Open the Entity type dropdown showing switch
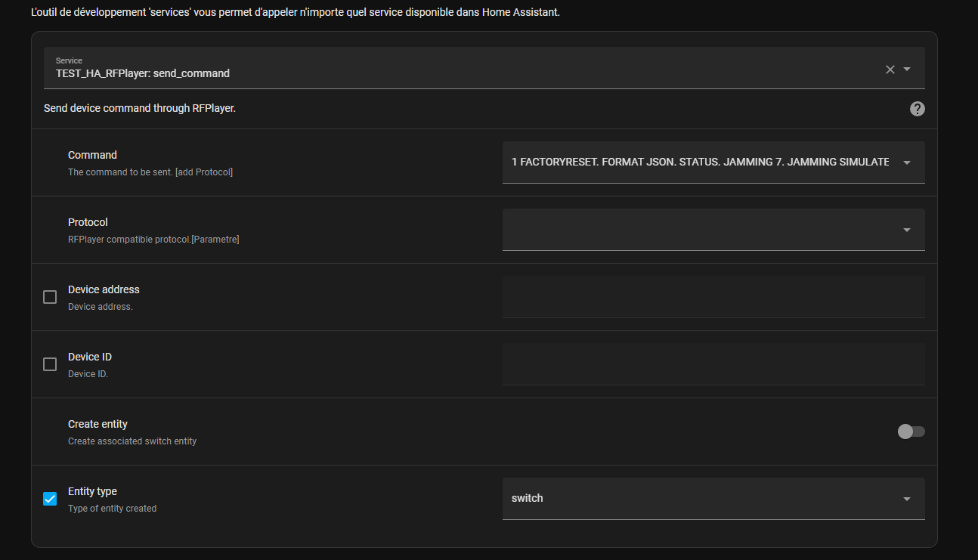 tap(713, 498)
